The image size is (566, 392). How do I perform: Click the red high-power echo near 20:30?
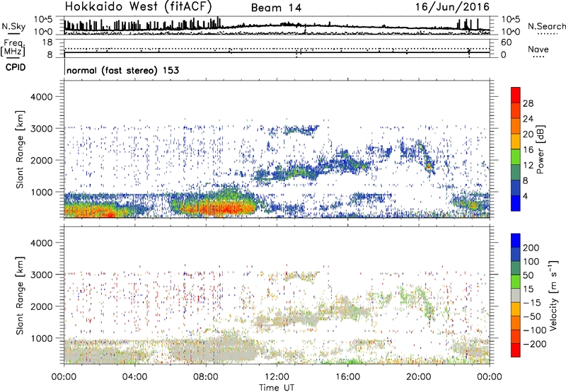pos(429,166)
